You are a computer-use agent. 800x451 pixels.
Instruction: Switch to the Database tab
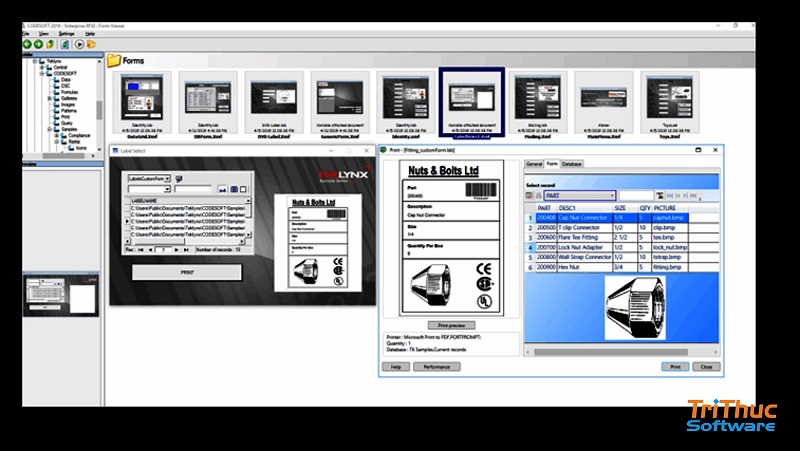click(572, 163)
